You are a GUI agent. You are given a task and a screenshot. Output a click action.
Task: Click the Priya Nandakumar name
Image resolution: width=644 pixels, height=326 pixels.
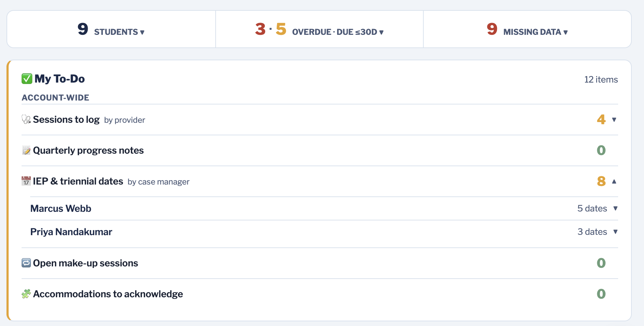coord(71,232)
